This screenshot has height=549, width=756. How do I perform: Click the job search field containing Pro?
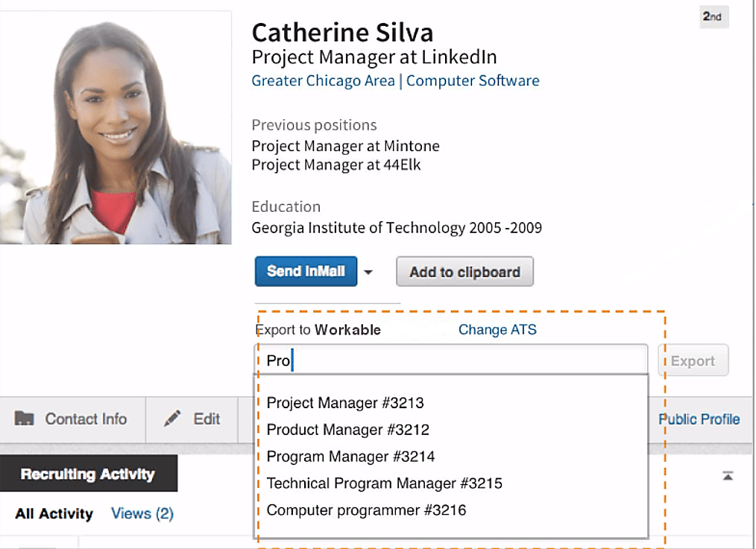click(x=451, y=360)
